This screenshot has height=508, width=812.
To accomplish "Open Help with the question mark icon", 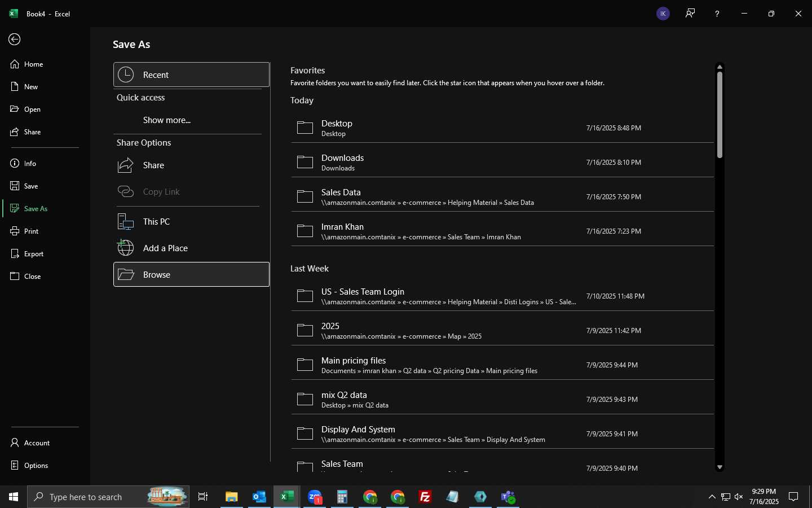I will pyautogui.click(x=717, y=14).
